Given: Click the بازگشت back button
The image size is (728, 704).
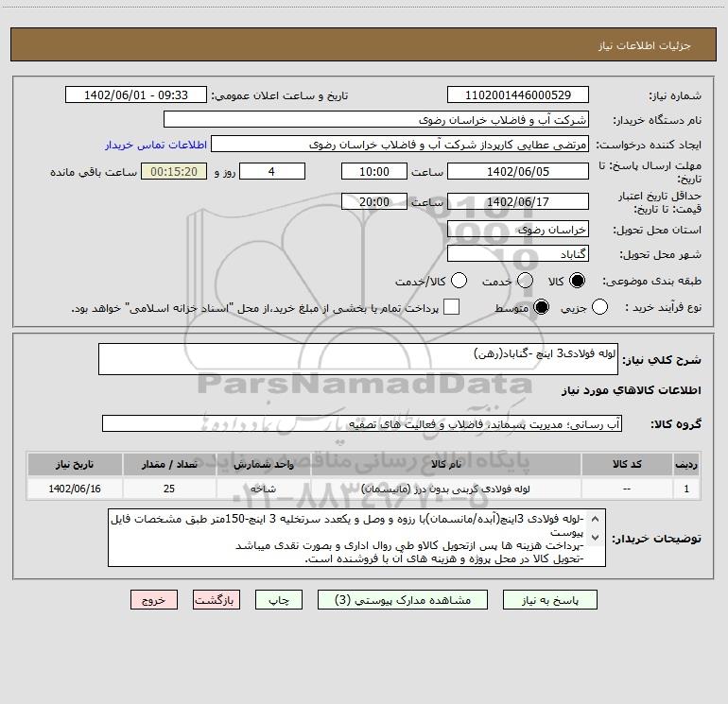Looking at the screenshot, I should point(217,600).
